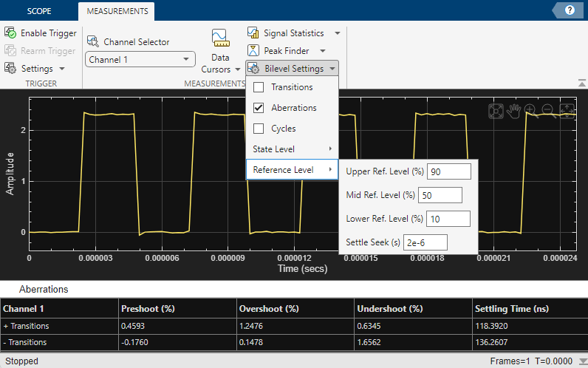Enable the Cycles checkbox
This screenshot has width=588, height=368.
click(x=259, y=129)
